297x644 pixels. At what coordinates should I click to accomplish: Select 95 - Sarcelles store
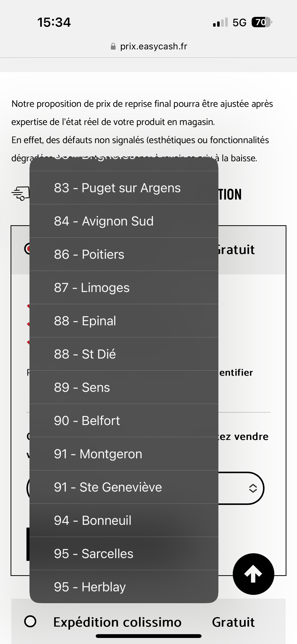click(124, 554)
